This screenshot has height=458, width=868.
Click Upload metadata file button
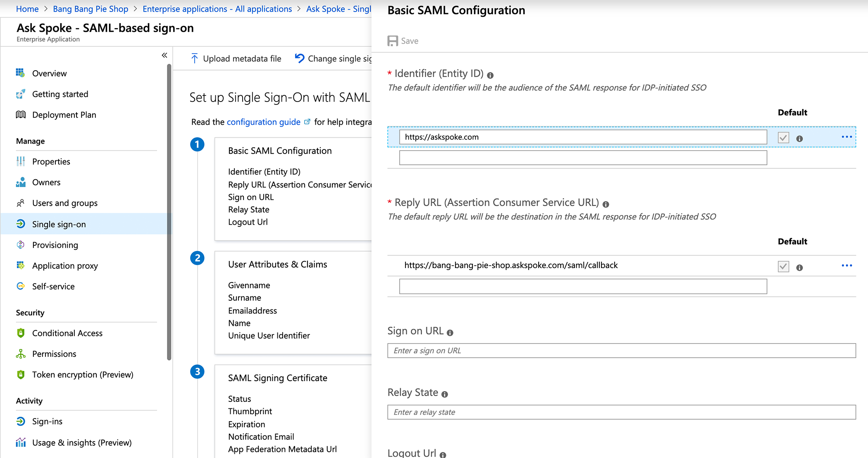tap(236, 59)
